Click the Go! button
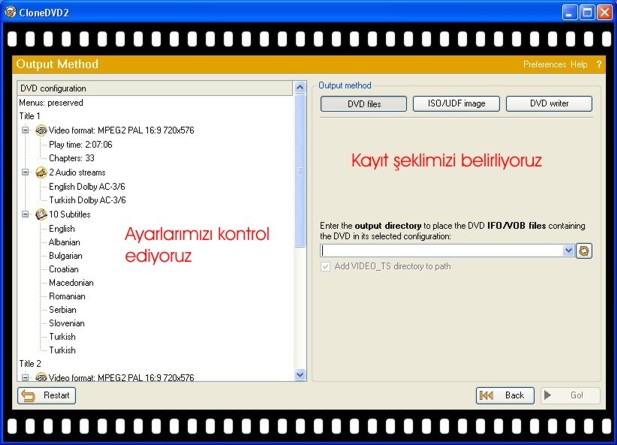Viewport: 617px width, 445px height. point(571,395)
